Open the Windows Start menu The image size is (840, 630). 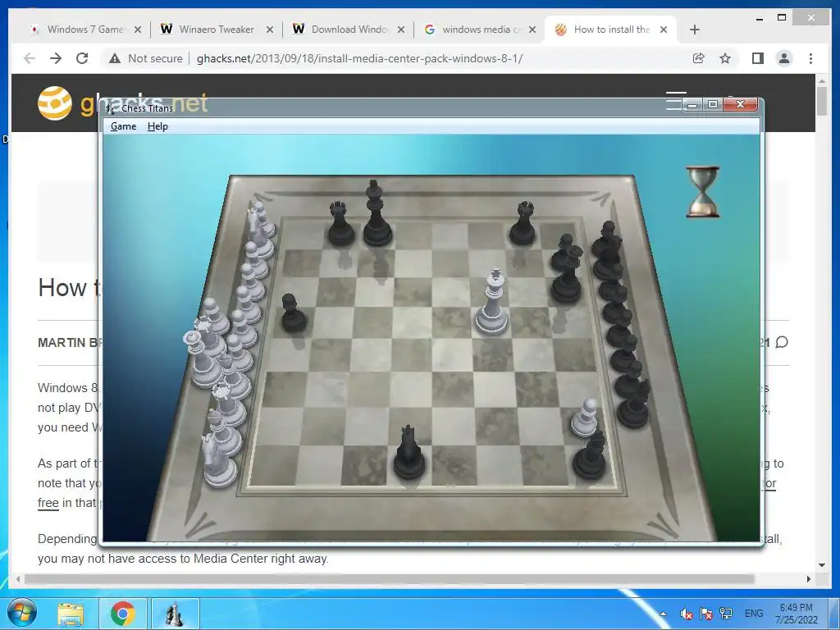22,614
